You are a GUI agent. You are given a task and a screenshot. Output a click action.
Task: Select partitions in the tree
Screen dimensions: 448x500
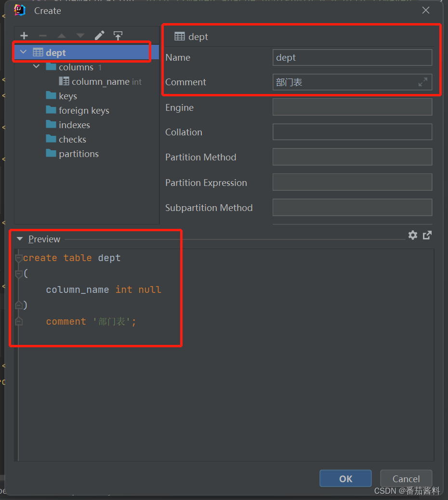tap(87, 154)
